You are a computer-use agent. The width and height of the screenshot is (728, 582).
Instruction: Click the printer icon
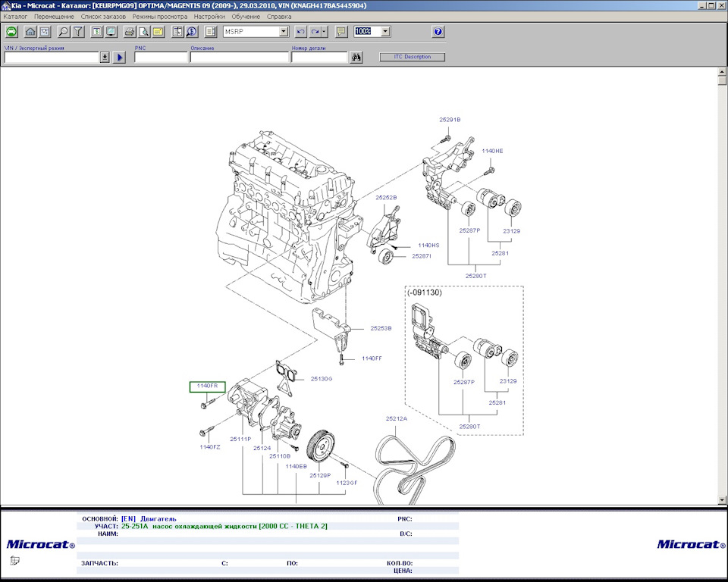pos(130,32)
